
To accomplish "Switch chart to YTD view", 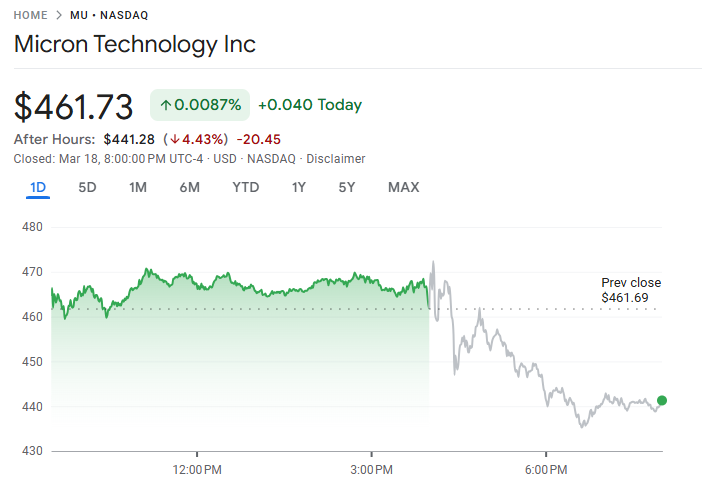I will pyautogui.click(x=246, y=187).
